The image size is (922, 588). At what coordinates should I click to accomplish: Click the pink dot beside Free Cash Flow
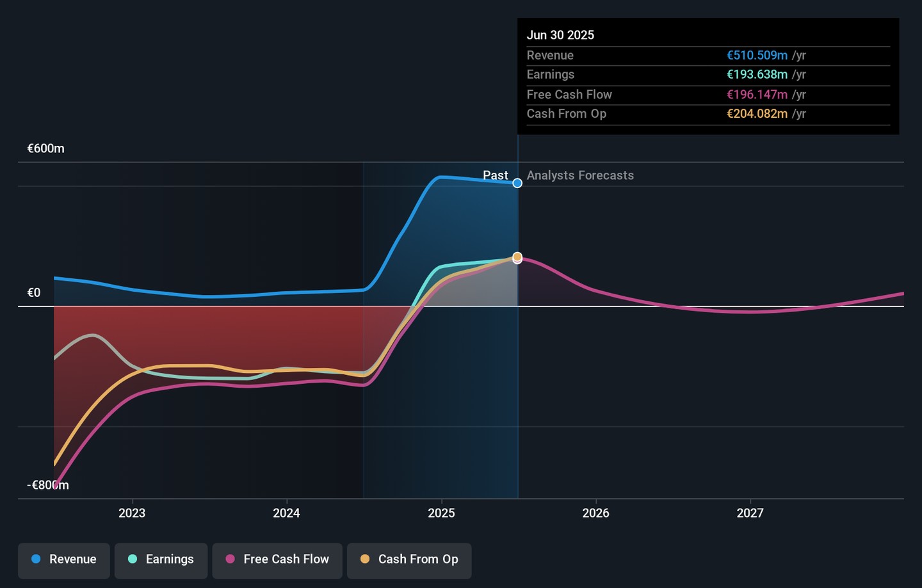click(x=230, y=559)
